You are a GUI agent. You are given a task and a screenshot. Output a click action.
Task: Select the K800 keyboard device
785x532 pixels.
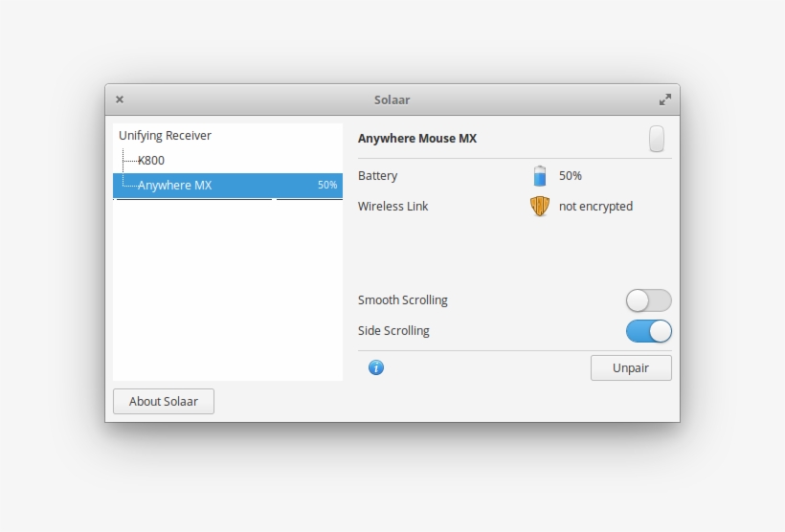pos(151,161)
